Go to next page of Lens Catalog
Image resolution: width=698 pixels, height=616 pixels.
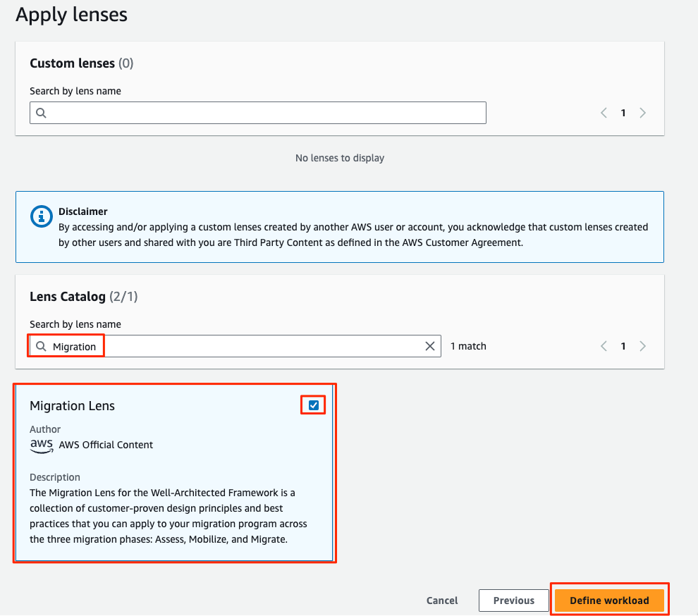tap(642, 346)
